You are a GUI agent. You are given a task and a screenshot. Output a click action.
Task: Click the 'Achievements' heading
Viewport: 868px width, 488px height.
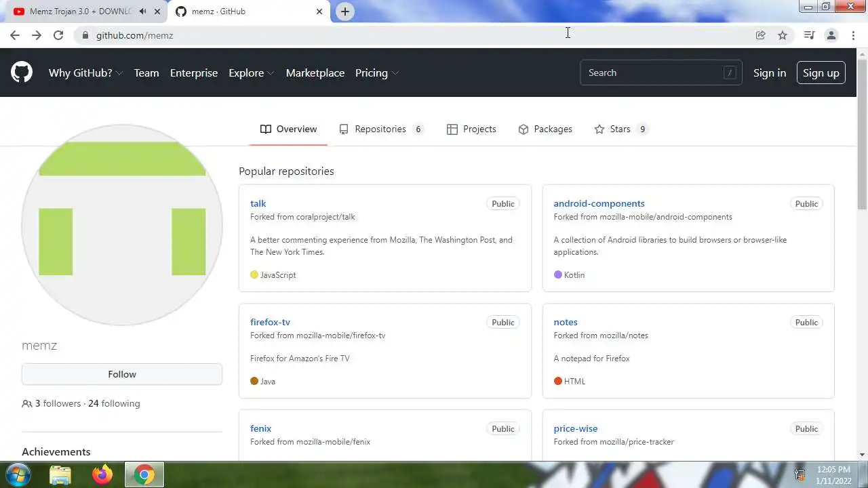pos(56,452)
